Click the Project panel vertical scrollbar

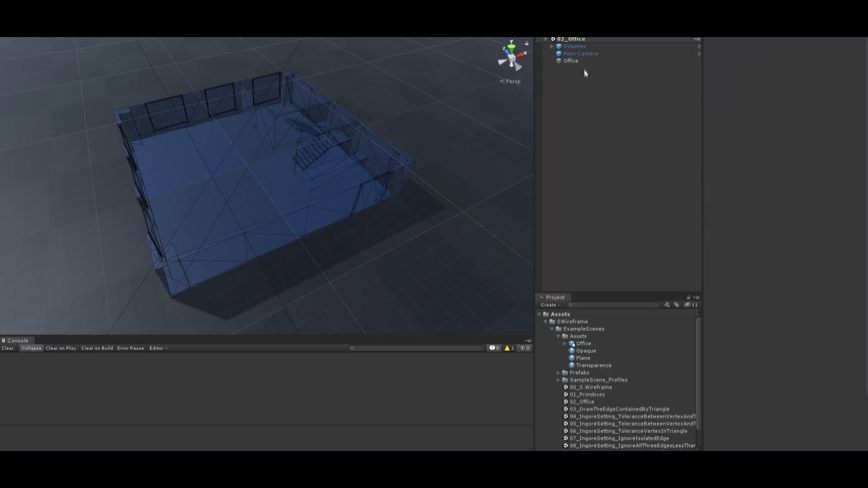[699, 373]
